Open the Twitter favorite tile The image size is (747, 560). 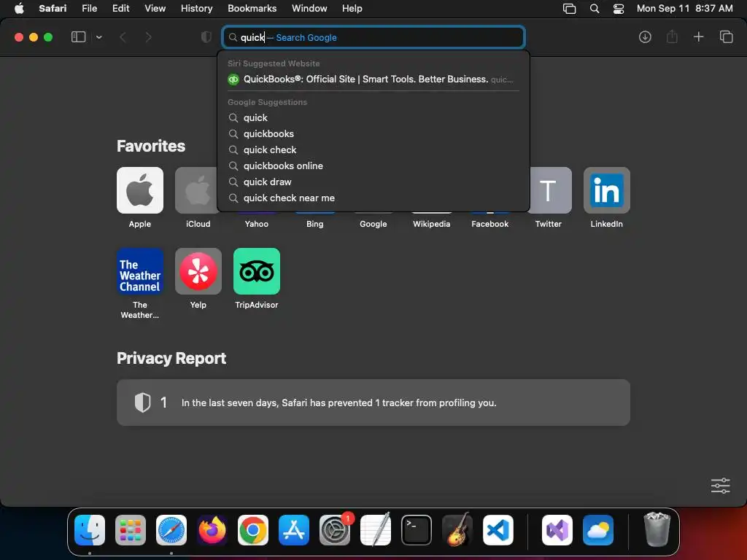(x=550, y=190)
